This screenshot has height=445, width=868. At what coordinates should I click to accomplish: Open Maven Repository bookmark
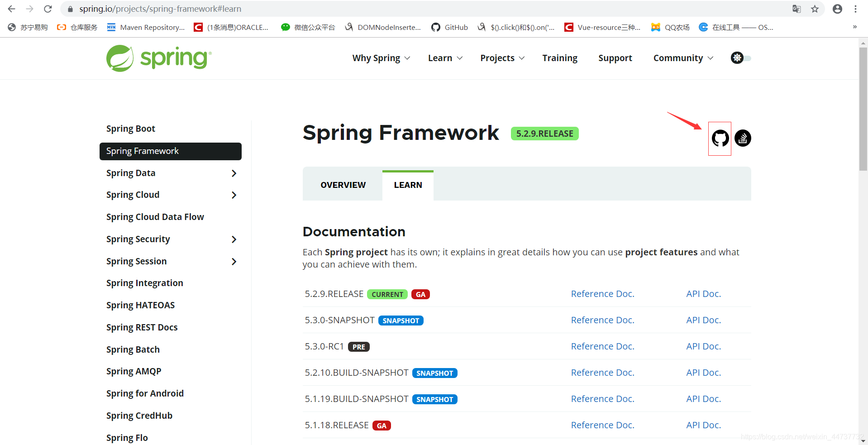click(x=146, y=27)
